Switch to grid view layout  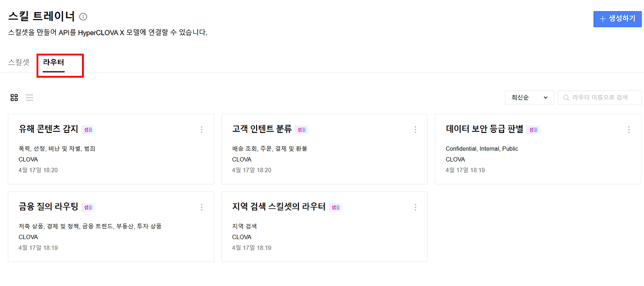pos(14,98)
